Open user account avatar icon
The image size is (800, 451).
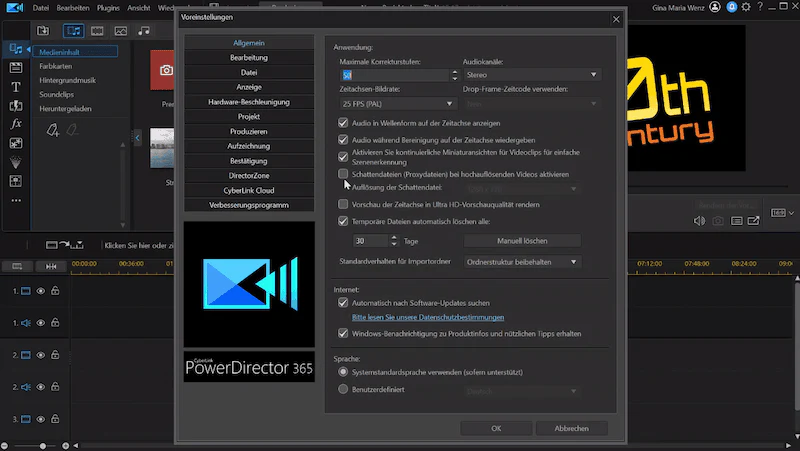pyautogui.click(x=715, y=7)
